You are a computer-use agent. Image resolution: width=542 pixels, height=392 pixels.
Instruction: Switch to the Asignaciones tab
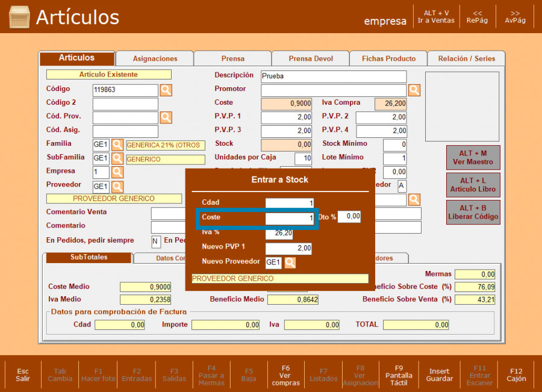155,58
